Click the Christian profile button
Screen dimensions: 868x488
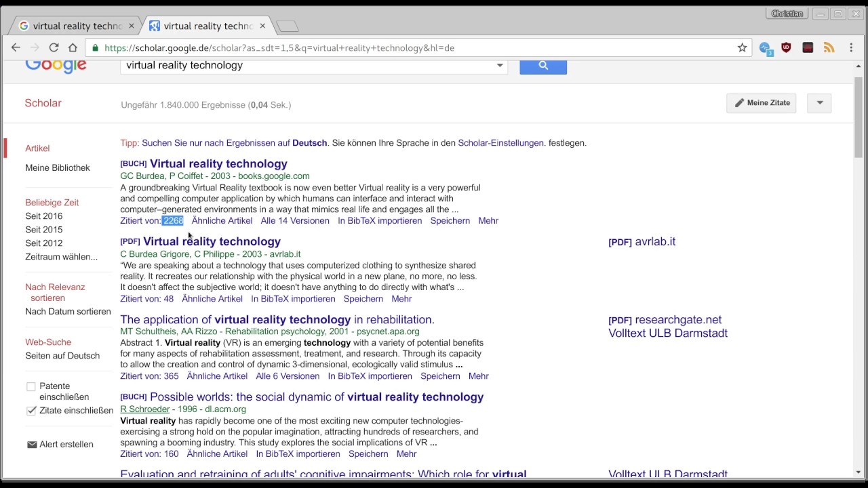click(787, 14)
